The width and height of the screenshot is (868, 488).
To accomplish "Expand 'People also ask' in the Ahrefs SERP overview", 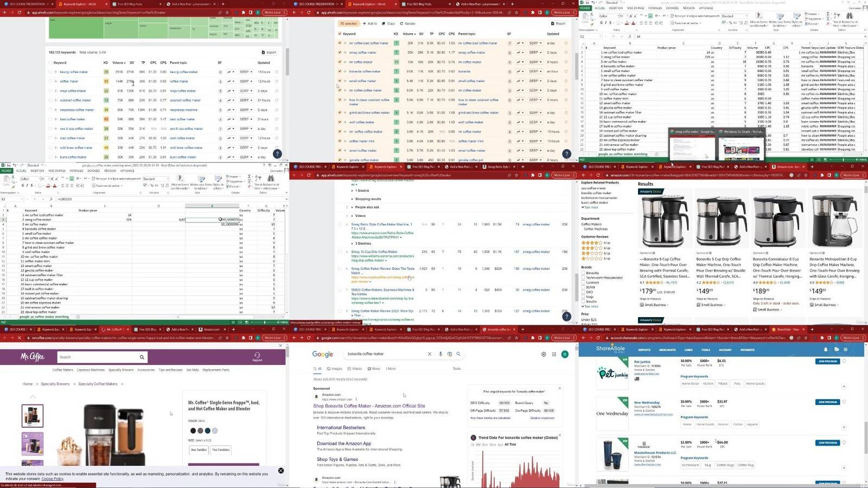I will (366, 207).
